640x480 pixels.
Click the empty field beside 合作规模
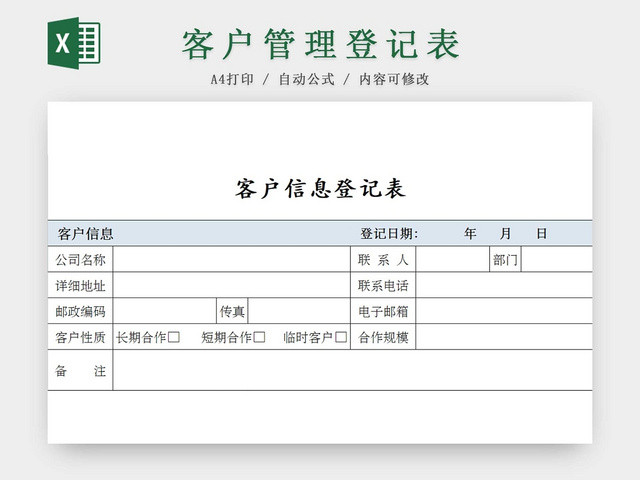point(504,337)
